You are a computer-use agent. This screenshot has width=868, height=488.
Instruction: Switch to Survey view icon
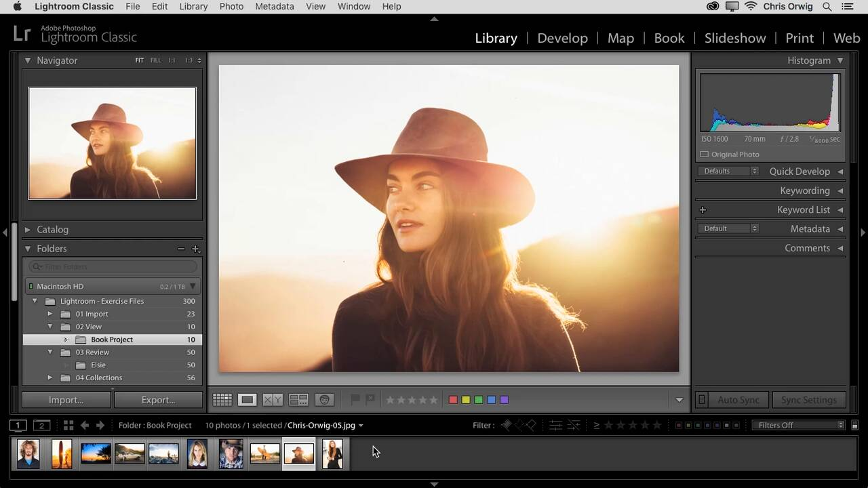298,400
